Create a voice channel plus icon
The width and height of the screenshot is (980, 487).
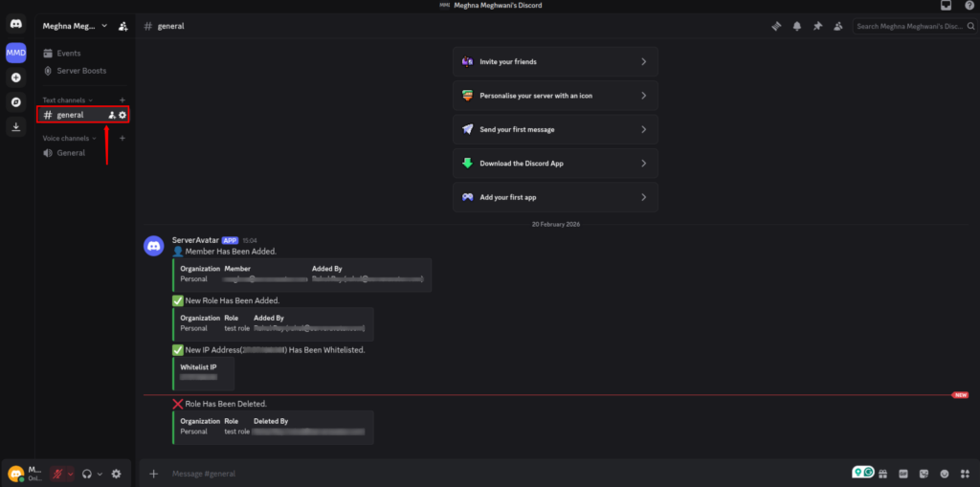click(122, 138)
